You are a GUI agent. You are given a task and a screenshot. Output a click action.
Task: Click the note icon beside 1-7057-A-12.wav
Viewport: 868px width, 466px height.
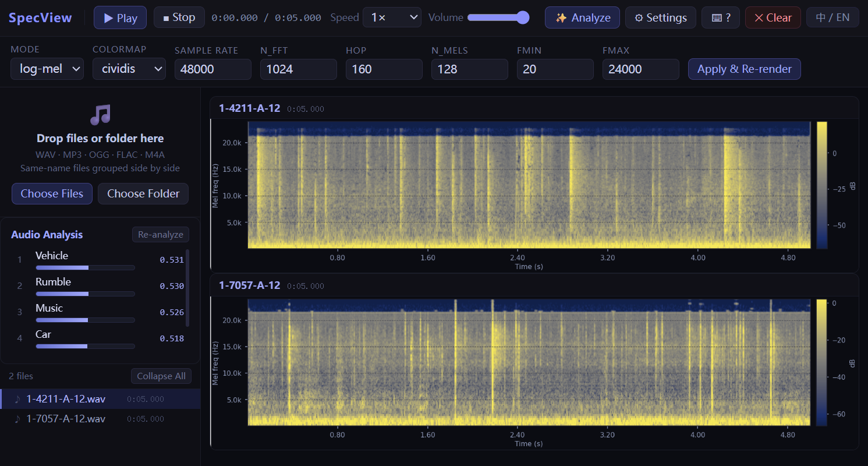(17, 419)
